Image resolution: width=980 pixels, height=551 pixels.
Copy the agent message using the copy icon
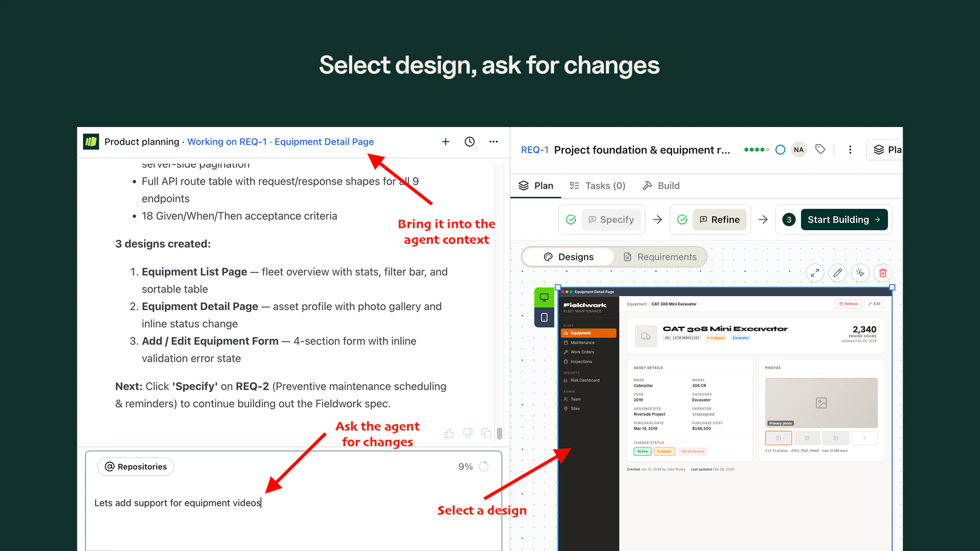click(486, 433)
